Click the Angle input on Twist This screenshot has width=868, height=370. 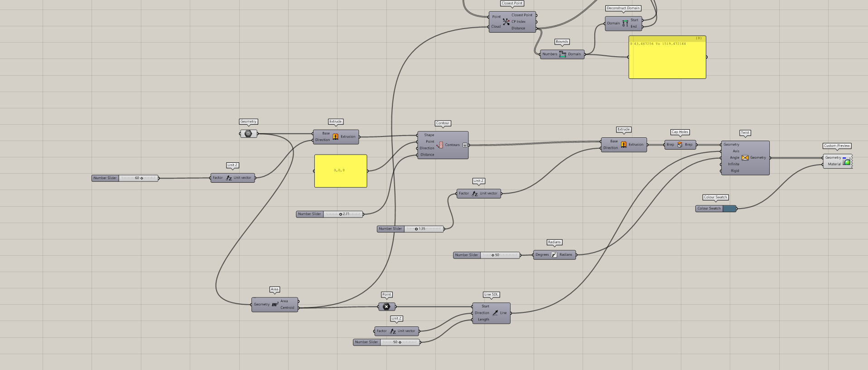coord(734,157)
